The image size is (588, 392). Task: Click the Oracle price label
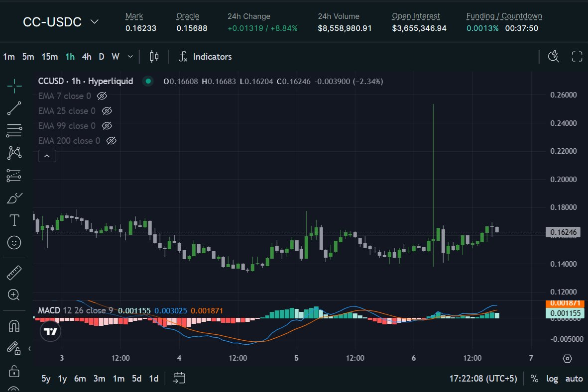coord(188,16)
